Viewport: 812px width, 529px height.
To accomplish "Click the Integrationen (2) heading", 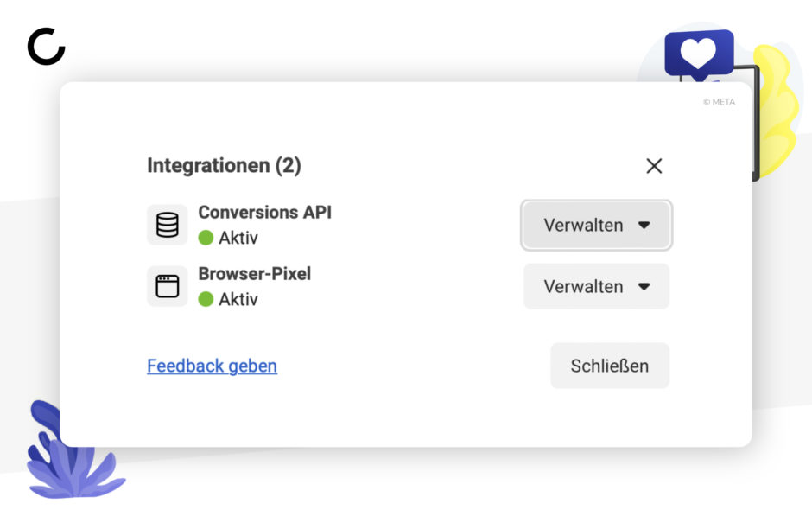I will (x=224, y=166).
